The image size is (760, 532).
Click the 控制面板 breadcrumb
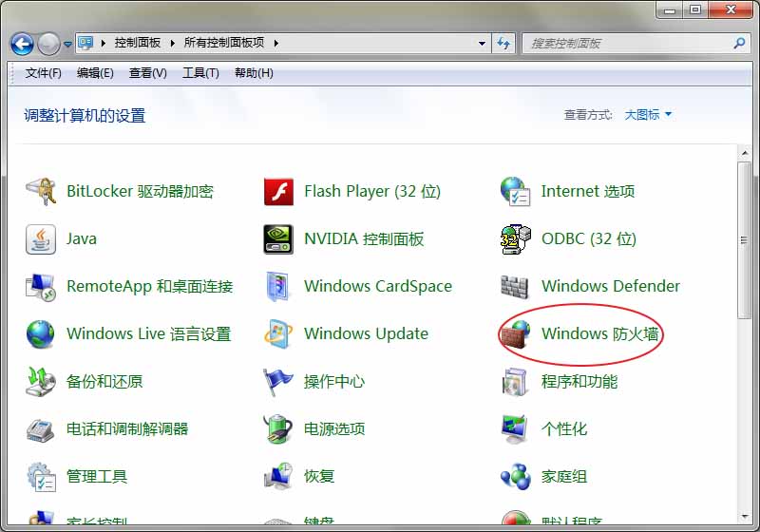138,43
